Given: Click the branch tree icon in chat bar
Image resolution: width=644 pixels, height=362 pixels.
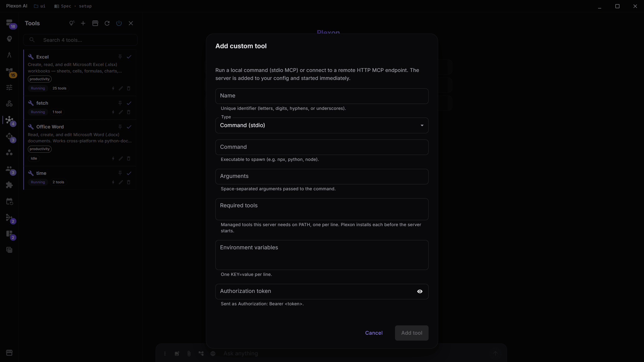Looking at the screenshot, I should pyautogui.click(x=201, y=353).
